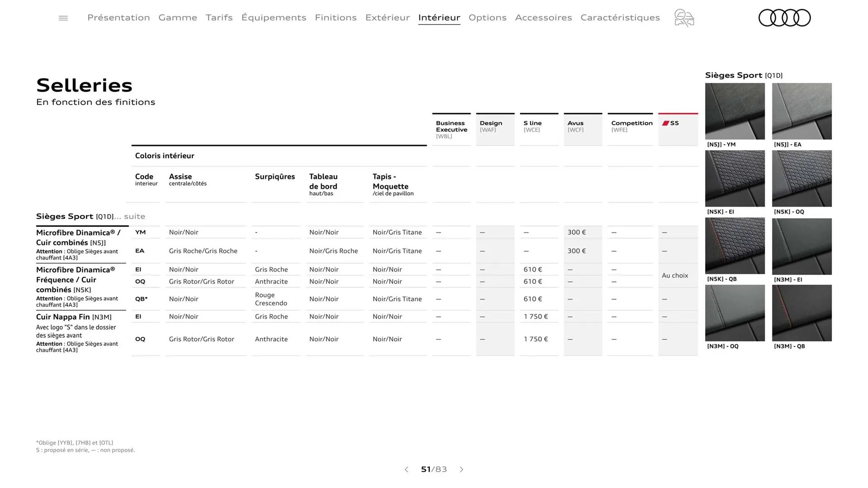
Task: Click the Business Executive column header
Action: click(451, 129)
